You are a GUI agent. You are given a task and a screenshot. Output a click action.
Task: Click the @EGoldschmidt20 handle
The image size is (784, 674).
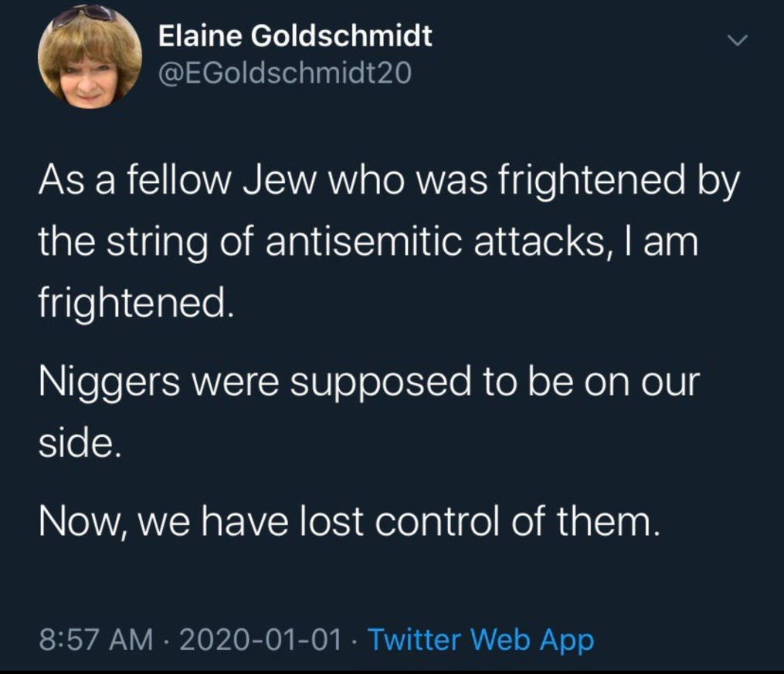pyautogui.click(x=285, y=73)
